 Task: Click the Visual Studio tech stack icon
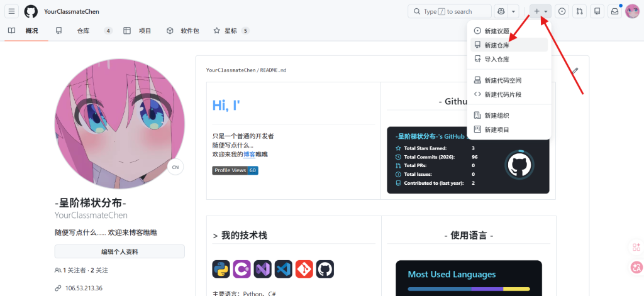262,270
